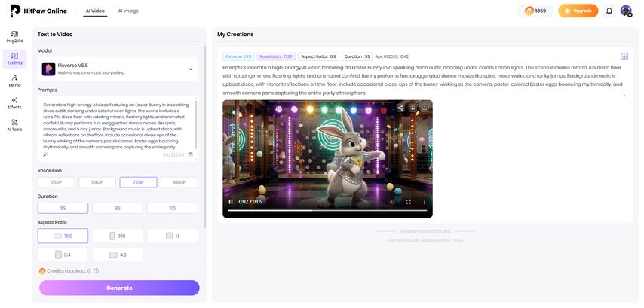Set aspect ratio to 4:3
Image resolution: width=644 pixels, height=308 pixels.
tap(118, 255)
